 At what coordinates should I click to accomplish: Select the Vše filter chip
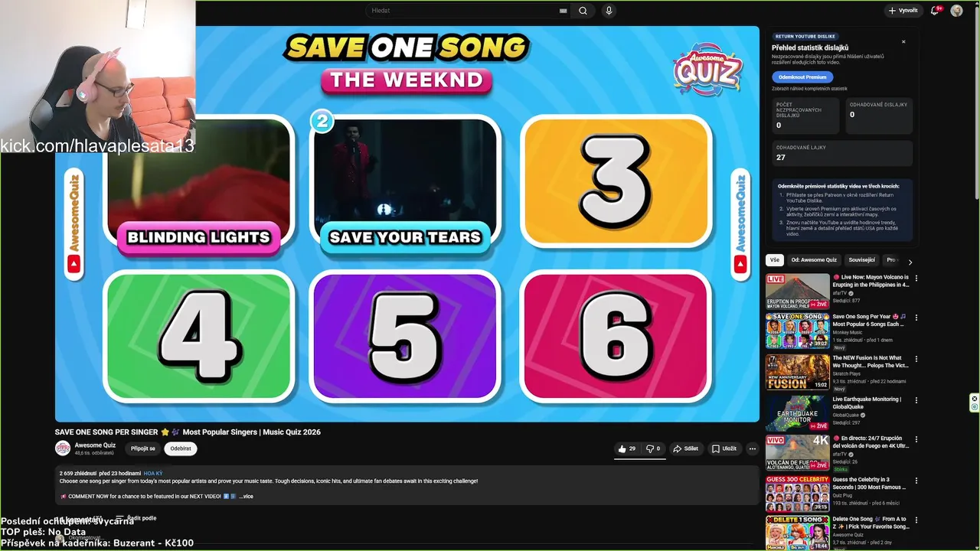tap(775, 260)
